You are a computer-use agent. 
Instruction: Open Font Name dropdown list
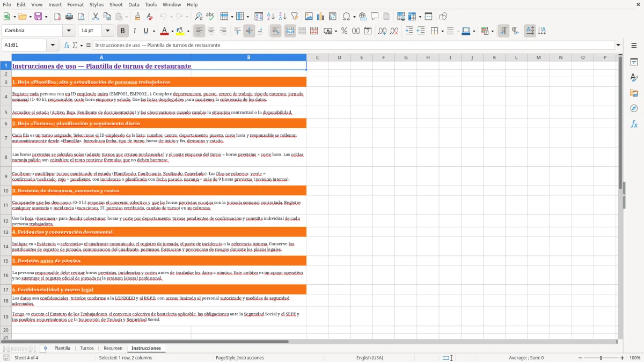69,31
